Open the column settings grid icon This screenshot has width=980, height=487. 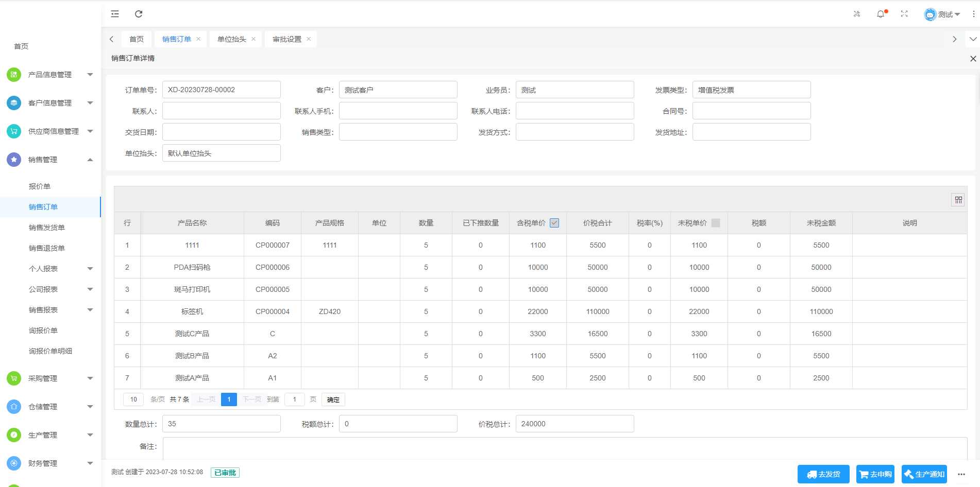click(x=958, y=200)
